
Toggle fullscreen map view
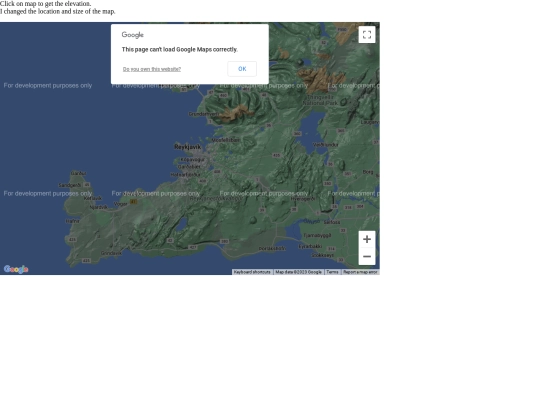pyautogui.click(x=367, y=34)
